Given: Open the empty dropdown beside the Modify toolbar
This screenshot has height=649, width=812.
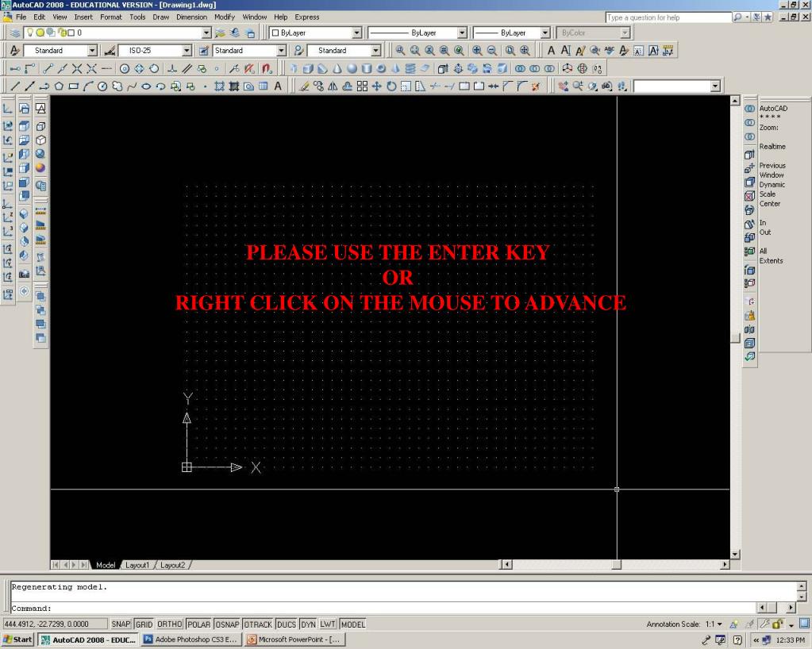Looking at the screenshot, I should click(x=715, y=86).
